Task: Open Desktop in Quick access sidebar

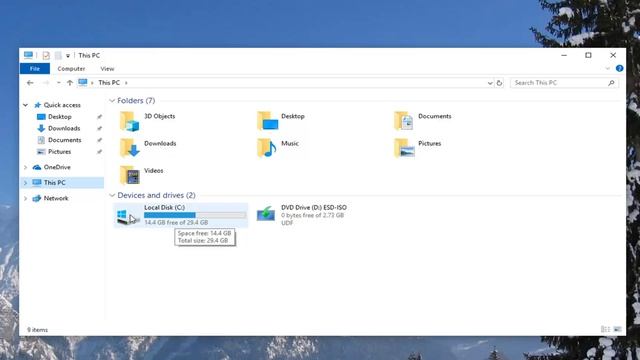Action: point(59,117)
